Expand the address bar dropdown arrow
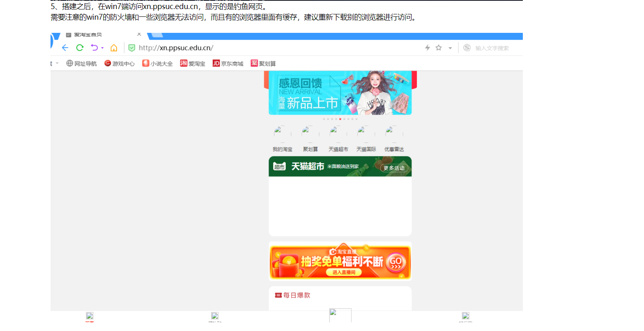This screenshot has height=331, width=644. 450,48
